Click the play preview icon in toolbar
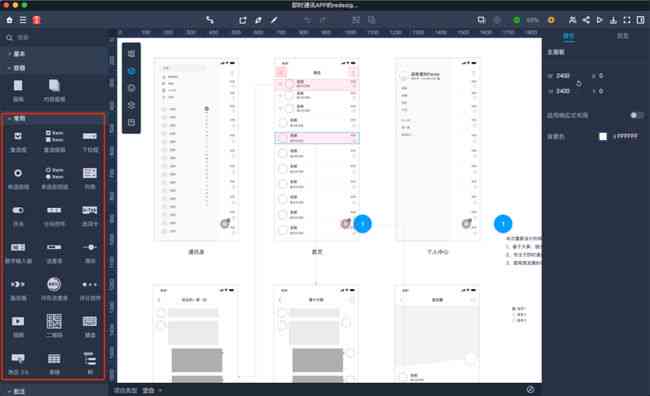Image resolution: width=650 pixels, height=396 pixels. click(x=599, y=20)
